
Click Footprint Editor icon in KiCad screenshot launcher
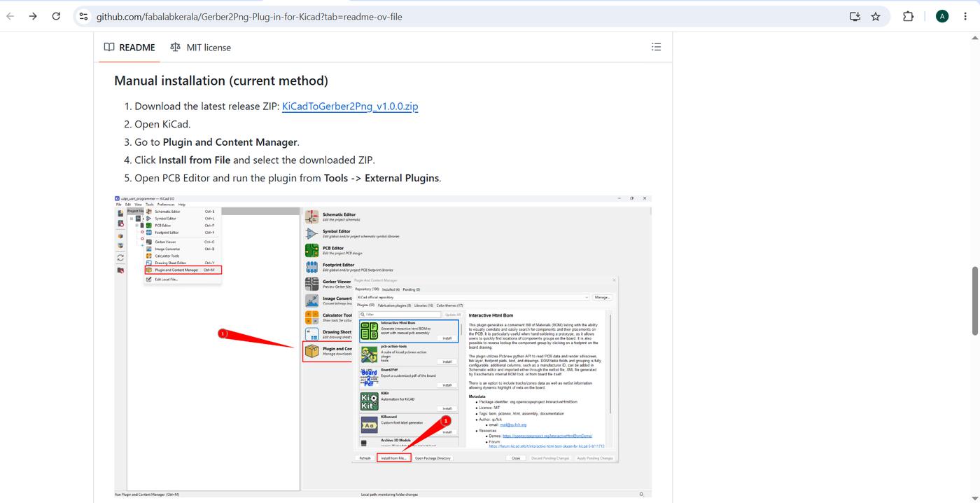312,267
